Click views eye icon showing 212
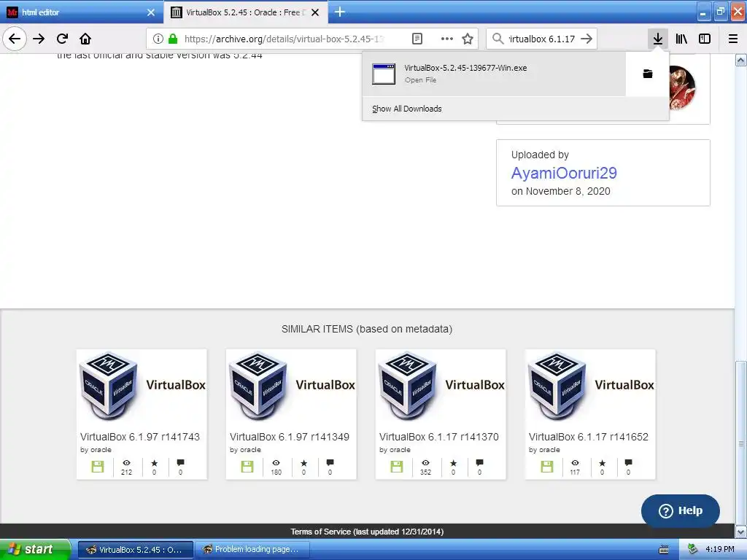Screen dimensions: 747x560 pyautogui.click(x=126, y=463)
